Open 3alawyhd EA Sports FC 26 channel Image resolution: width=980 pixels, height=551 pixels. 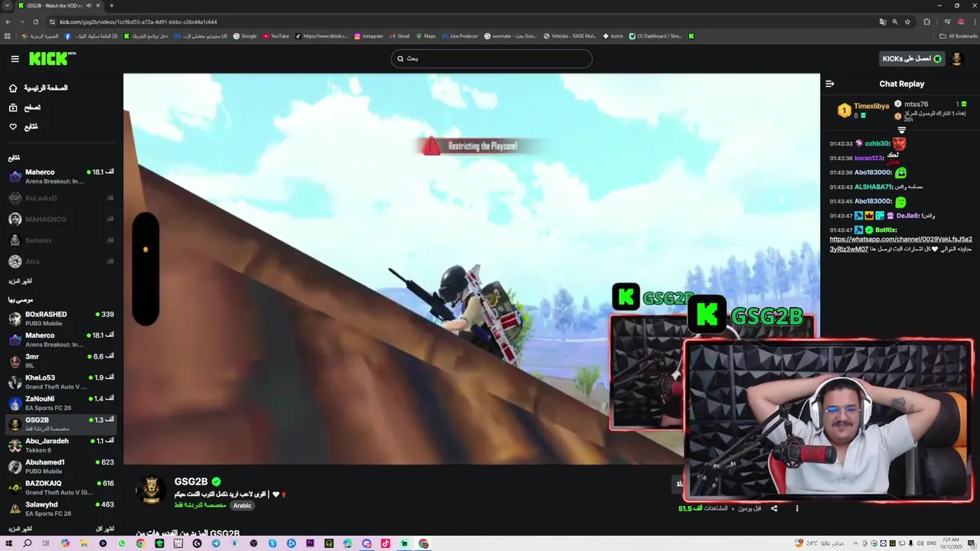(61, 508)
